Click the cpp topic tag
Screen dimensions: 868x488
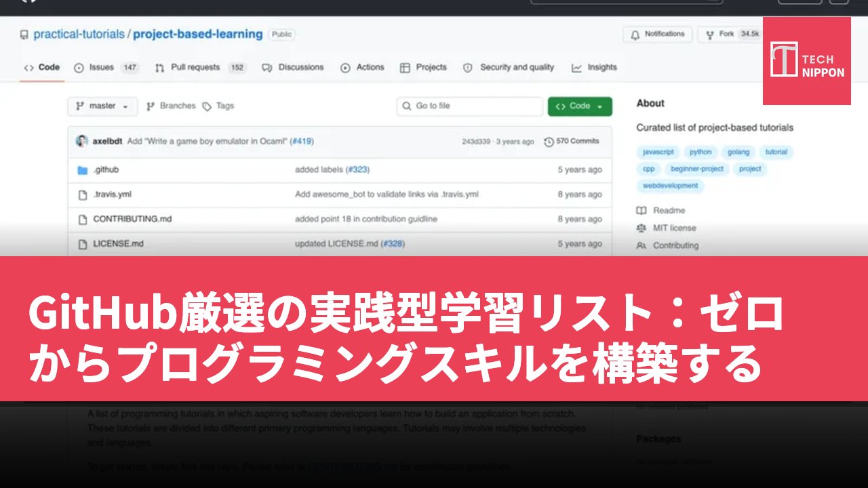pyautogui.click(x=649, y=169)
